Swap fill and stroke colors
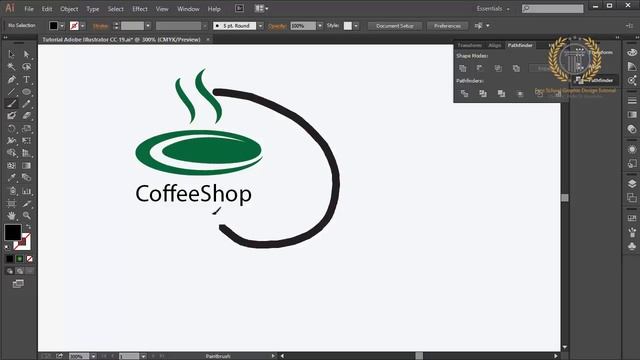The width and height of the screenshot is (640, 360). pos(28,227)
